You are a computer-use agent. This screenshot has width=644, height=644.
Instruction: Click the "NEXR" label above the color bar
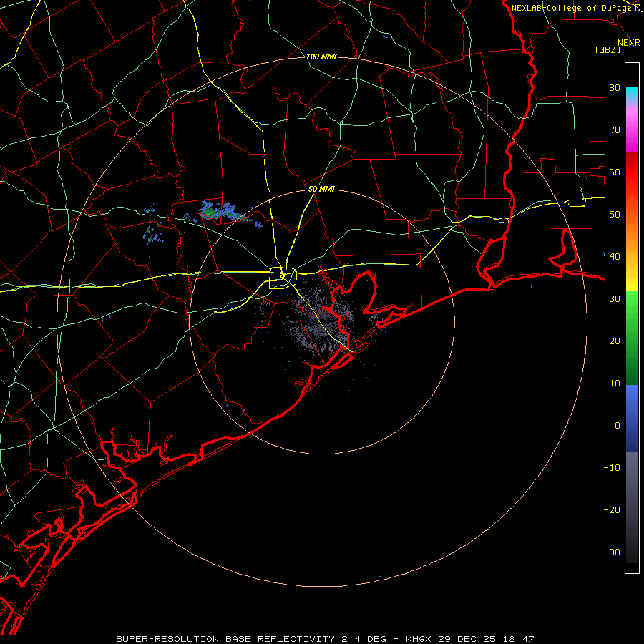[628, 43]
